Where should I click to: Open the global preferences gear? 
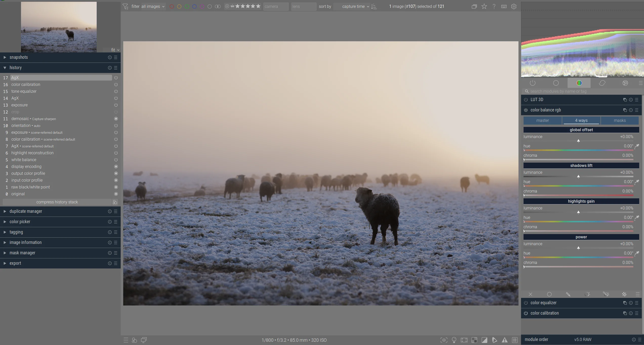pyautogui.click(x=514, y=7)
